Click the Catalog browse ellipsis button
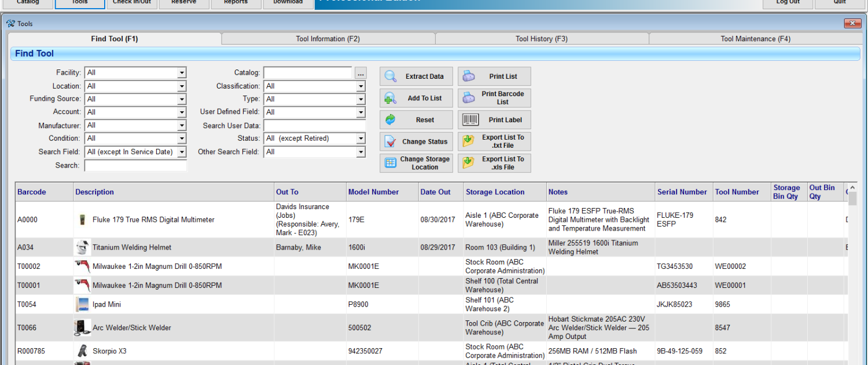868x365 pixels. [x=361, y=74]
